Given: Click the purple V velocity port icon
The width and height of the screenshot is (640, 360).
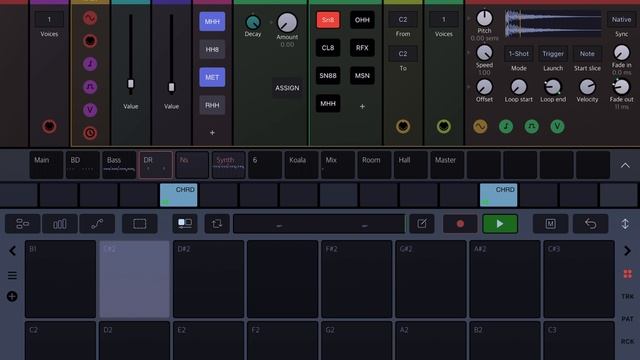Looking at the screenshot, I should coord(90,110).
